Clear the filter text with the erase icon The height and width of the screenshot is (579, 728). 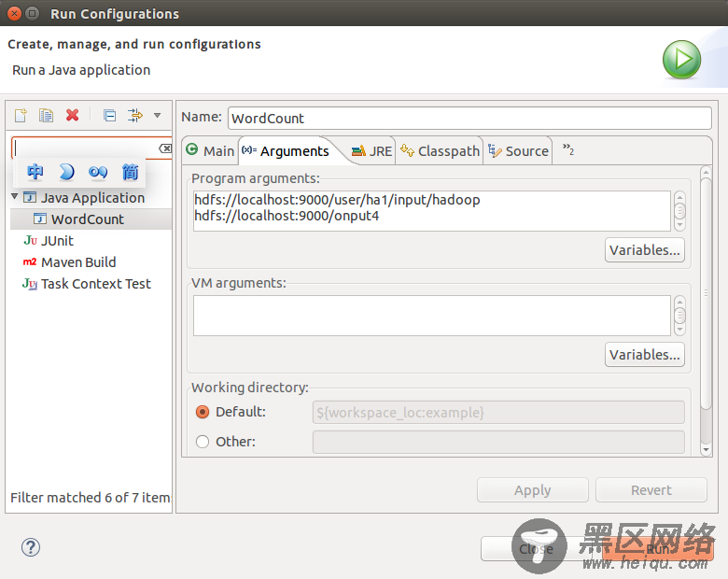[165, 148]
